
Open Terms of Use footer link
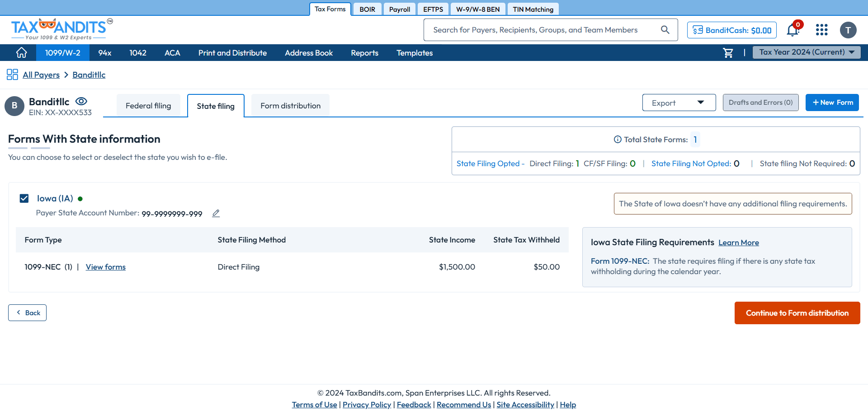point(314,405)
